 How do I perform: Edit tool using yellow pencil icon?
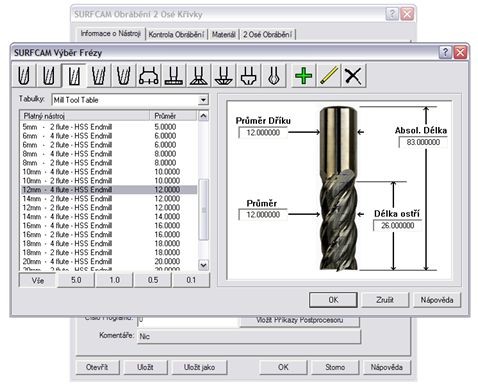coord(329,76)
